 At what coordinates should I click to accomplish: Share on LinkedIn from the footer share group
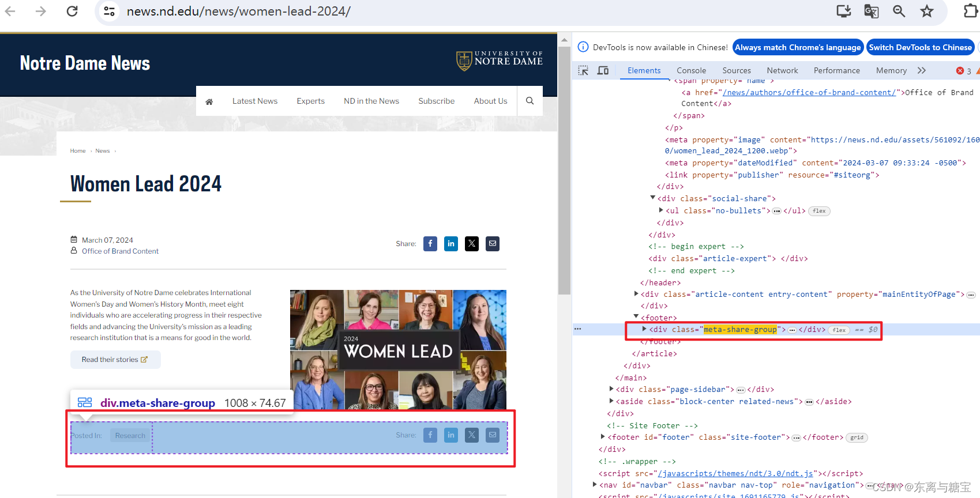pos(451,435)
